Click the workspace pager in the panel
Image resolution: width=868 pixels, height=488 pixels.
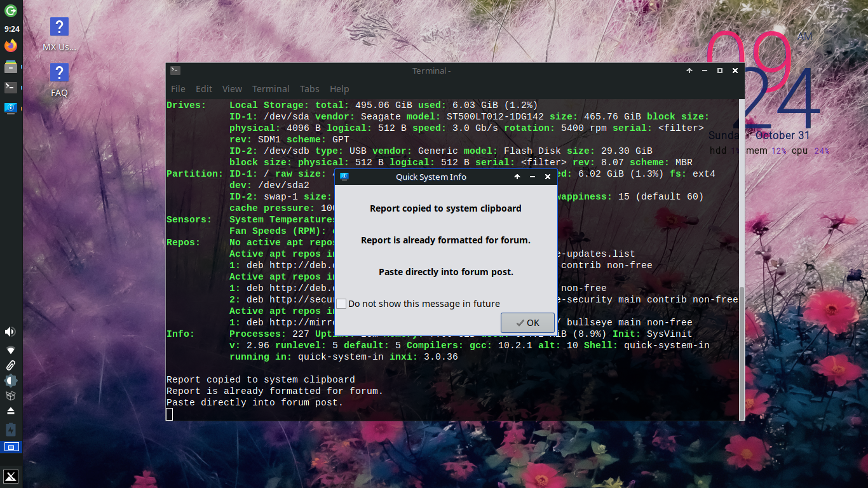(11, 447)
